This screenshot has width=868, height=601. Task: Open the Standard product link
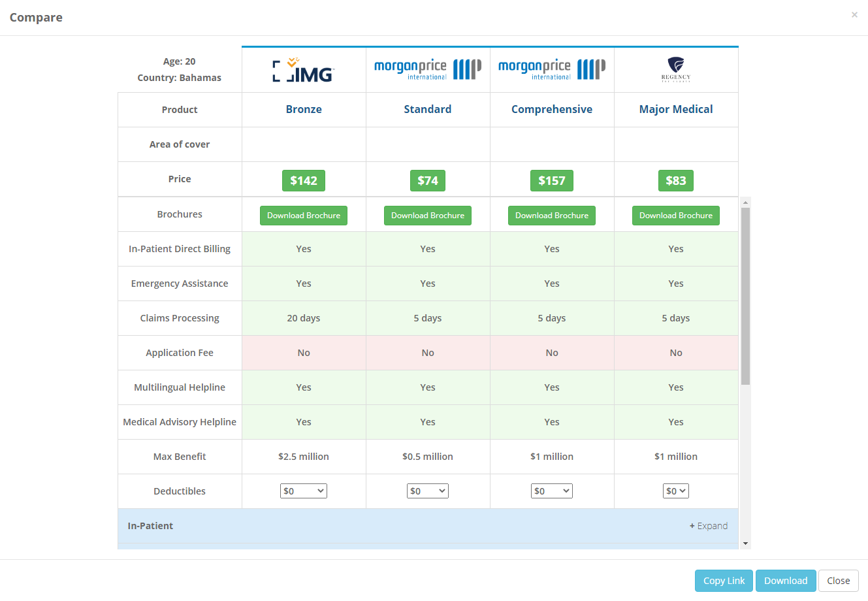pyautogui.click(x=428, y=109)
